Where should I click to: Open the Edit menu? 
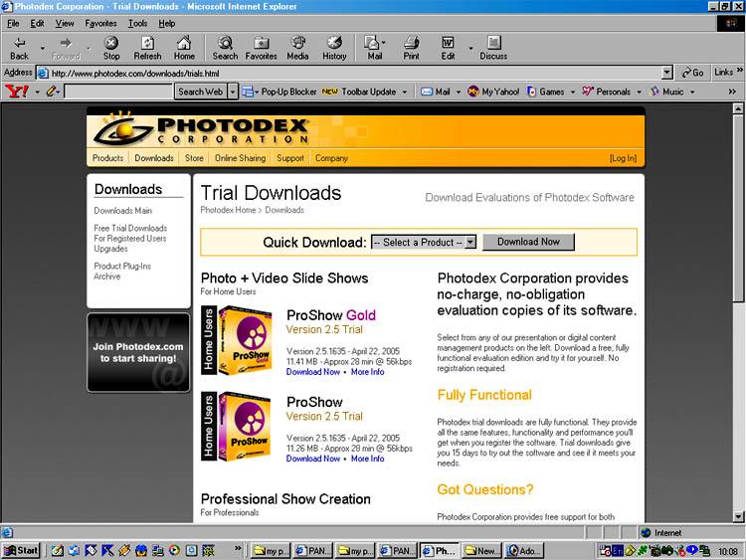pyautogui.click(x=37, y=23)
